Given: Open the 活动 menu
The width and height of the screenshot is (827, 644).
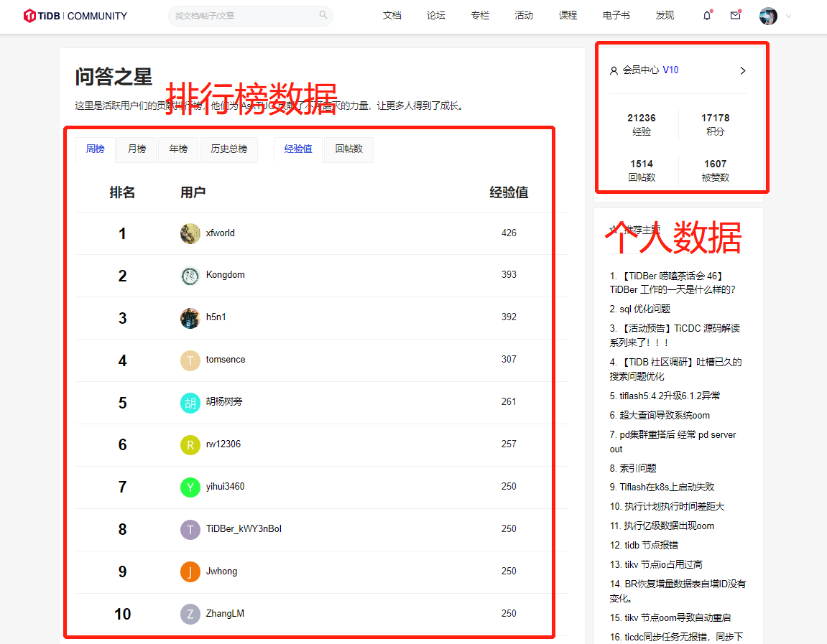Looking at the screenshot, I should 524,15.
